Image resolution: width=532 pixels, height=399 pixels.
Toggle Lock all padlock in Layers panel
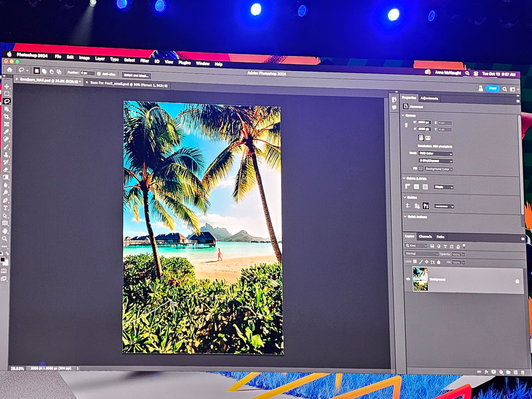[438, 262]
